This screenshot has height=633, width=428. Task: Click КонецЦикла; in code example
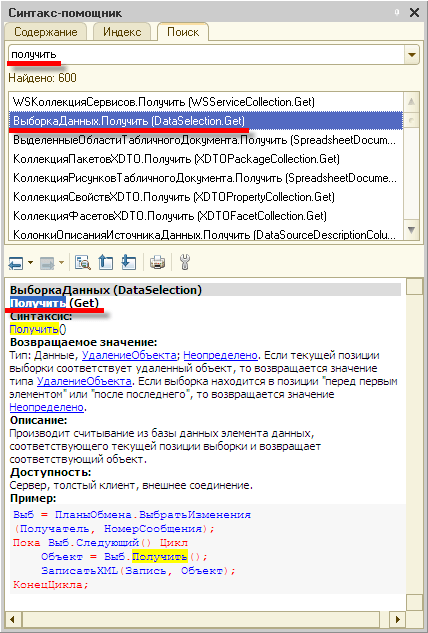(x=50, y=585)
